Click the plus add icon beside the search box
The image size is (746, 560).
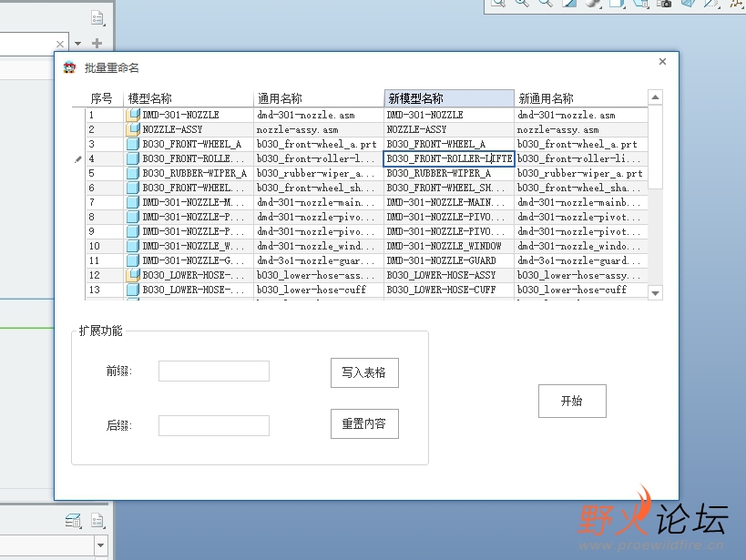click(x=97, y=44)
